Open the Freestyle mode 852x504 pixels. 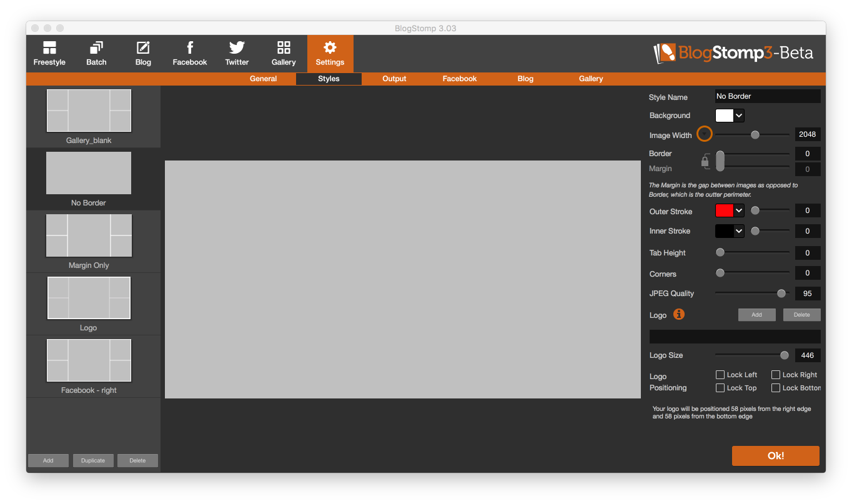[49, 54]
